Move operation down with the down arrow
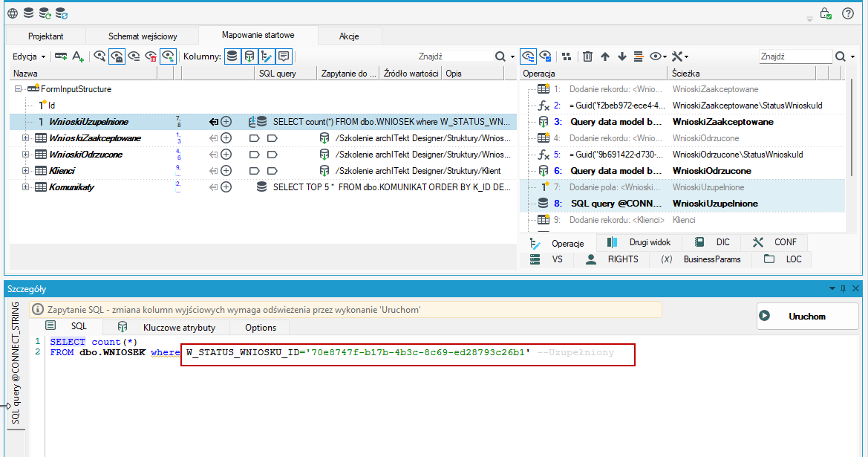868x457 pixels. 622,56
